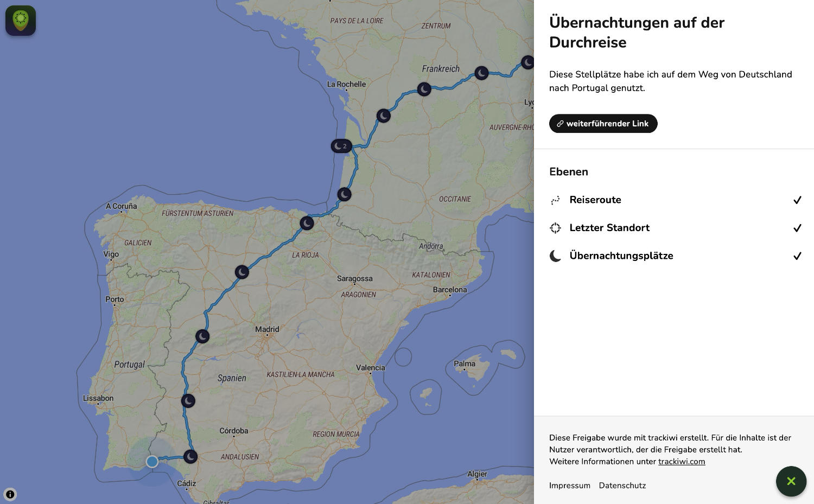Click the last location circle in southern Portugal
The height and width of the screenshot is (504, 814).
click(152, 462)
